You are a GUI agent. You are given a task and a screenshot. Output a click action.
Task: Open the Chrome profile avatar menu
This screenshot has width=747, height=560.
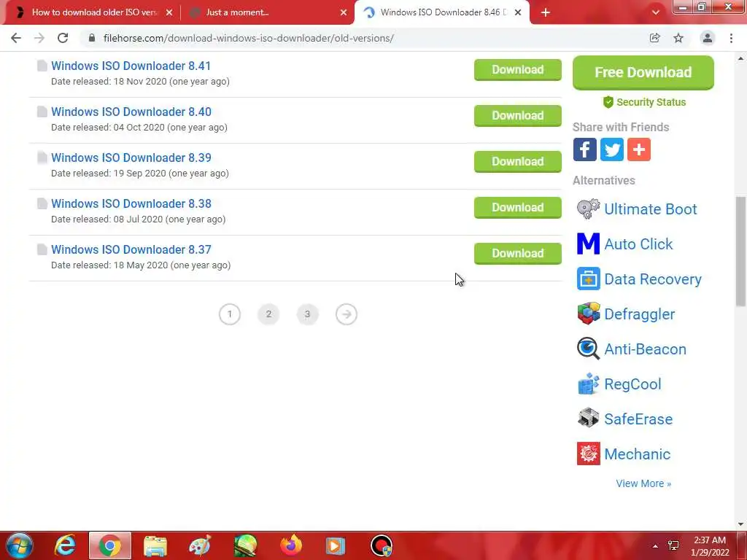coord(708,38)
